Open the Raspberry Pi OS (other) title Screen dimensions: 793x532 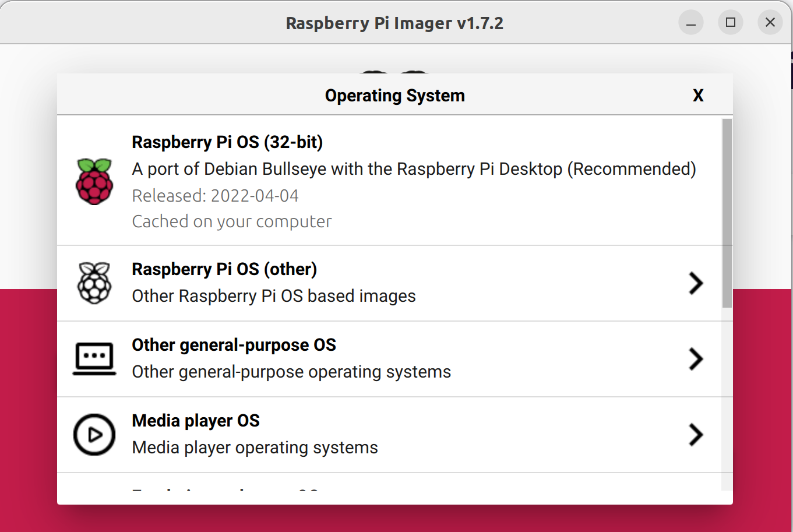click(224, 269)
